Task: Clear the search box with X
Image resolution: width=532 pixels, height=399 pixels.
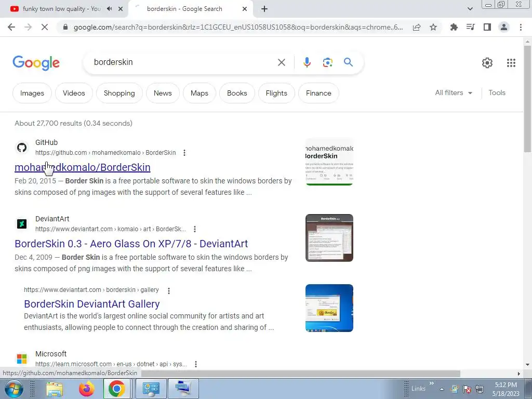Action: (x=281, y=62)
